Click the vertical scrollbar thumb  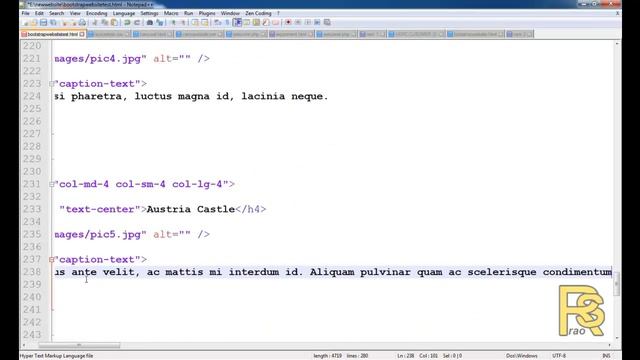(617, 283)
